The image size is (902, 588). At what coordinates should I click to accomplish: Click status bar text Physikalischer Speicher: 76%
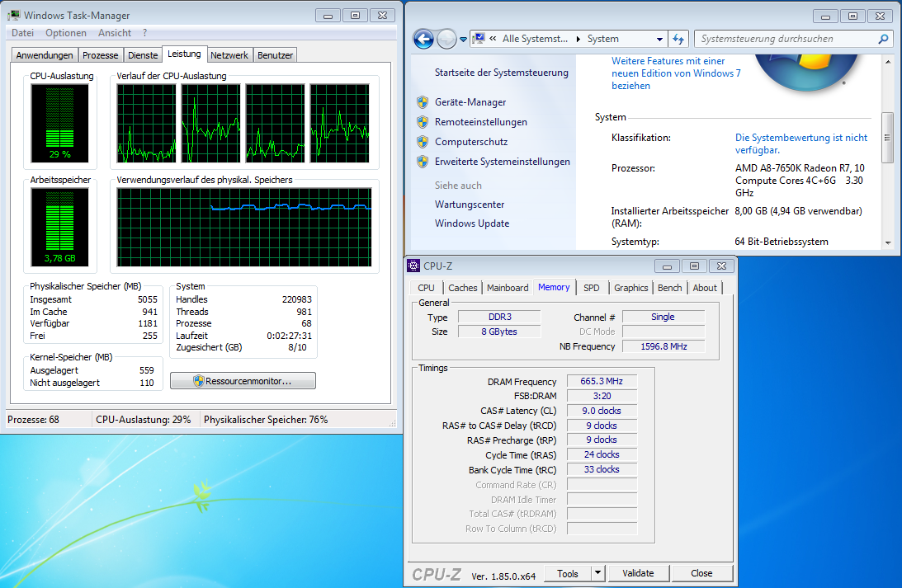(x=266, y=420)
